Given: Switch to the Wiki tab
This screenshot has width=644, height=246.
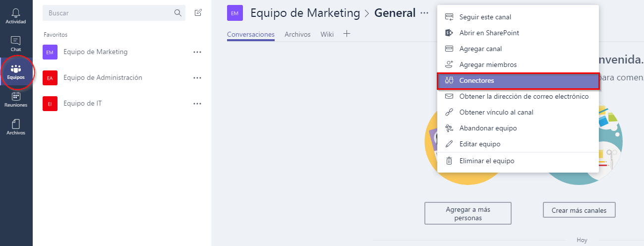Looking at the screenshot, I should point(327,34).
